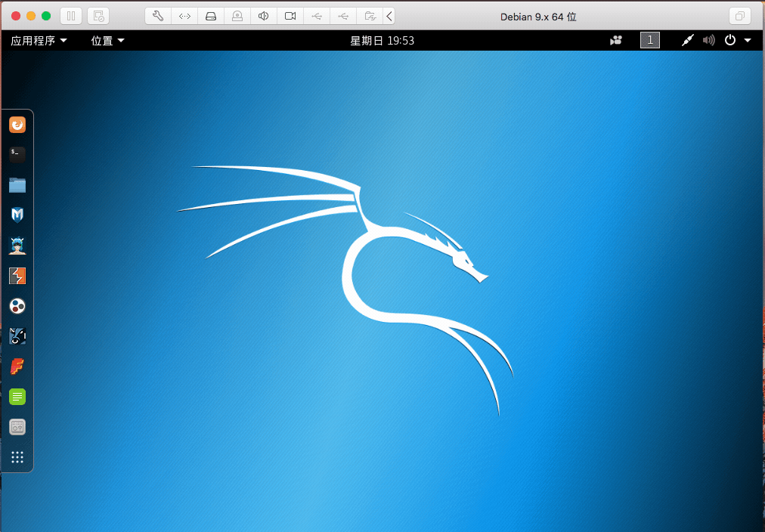
Task: Open Firefox ESR from the dock
Action: coord(17,125)
